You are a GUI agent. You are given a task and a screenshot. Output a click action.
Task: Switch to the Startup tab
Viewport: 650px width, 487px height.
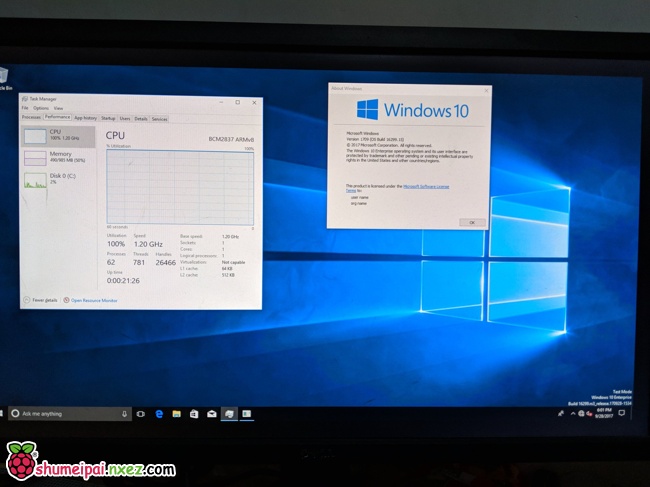(x=108, y=119)
